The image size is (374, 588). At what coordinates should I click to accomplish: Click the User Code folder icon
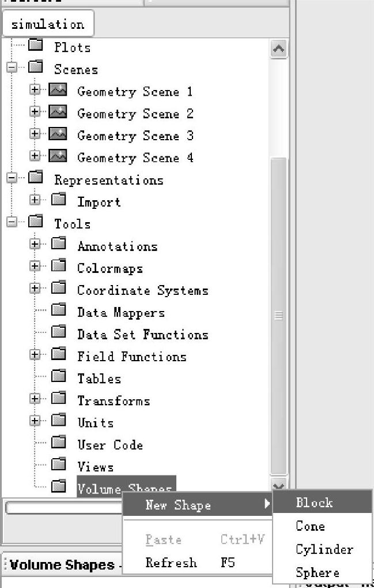click(x=59, y=443)
